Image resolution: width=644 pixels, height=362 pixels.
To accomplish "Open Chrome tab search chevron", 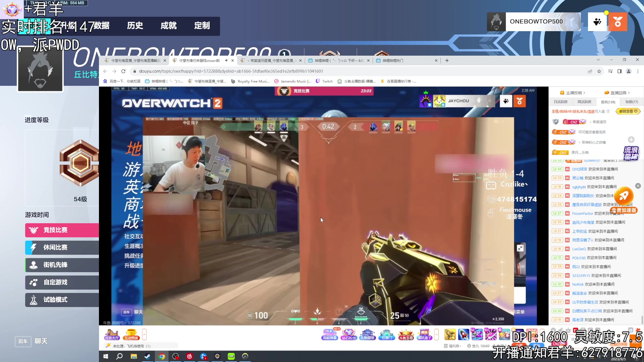I will (x=598, y=60).
